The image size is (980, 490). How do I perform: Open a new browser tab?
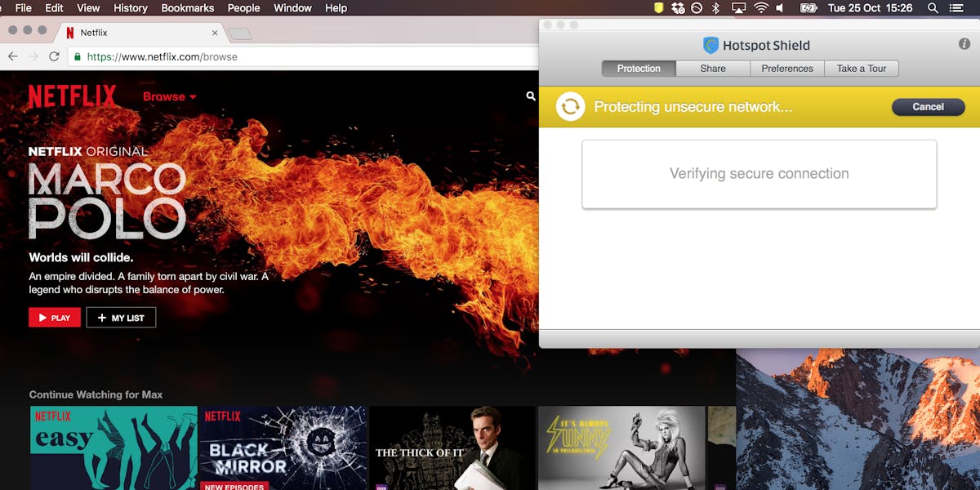(x=240, y=33)
